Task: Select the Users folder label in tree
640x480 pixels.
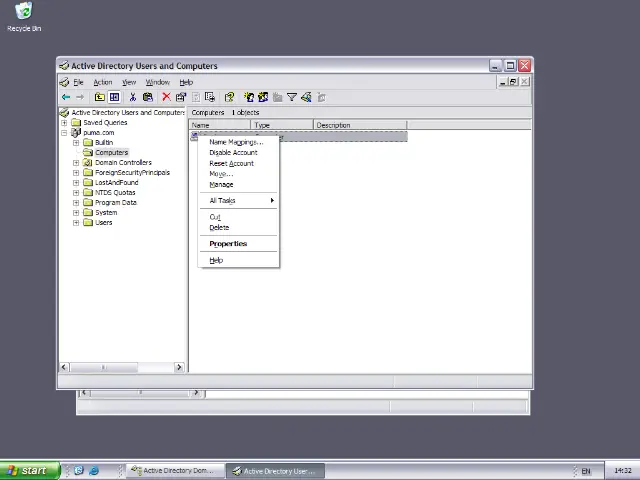Action: coord(104,222)
